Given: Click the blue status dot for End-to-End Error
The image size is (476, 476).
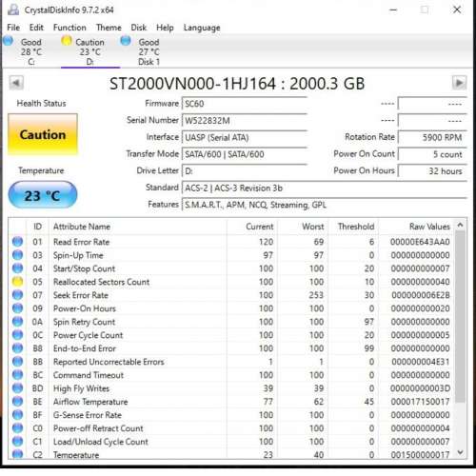Looking at the screenshot, I should coord(17,348).
